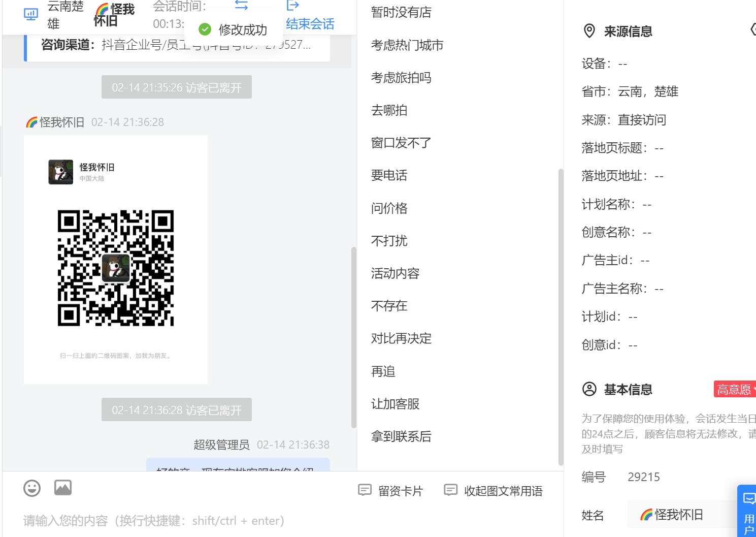Select quick reply 问价格
This screenshot has width=756, height=537.
389,208
